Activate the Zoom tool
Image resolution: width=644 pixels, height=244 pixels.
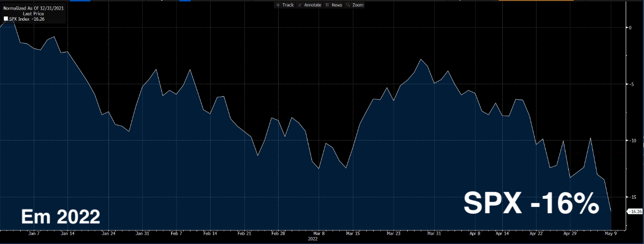[x=355, y=5]
